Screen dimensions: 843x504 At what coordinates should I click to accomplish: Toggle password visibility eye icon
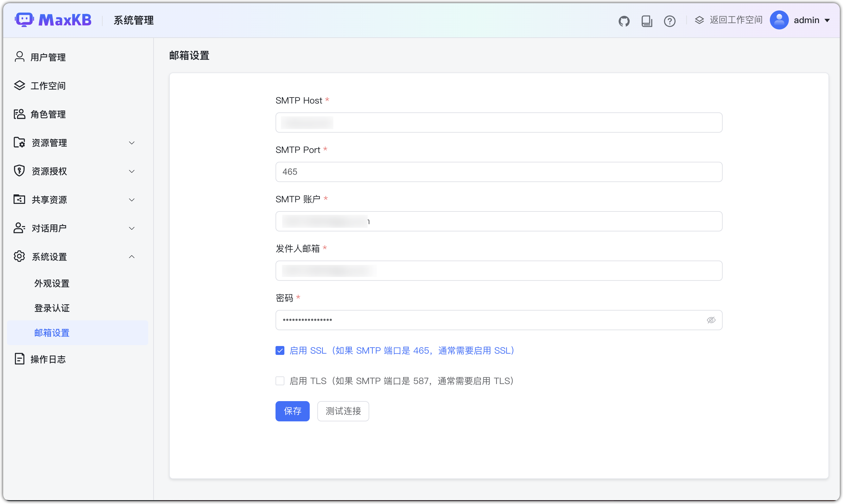[711, 320]
